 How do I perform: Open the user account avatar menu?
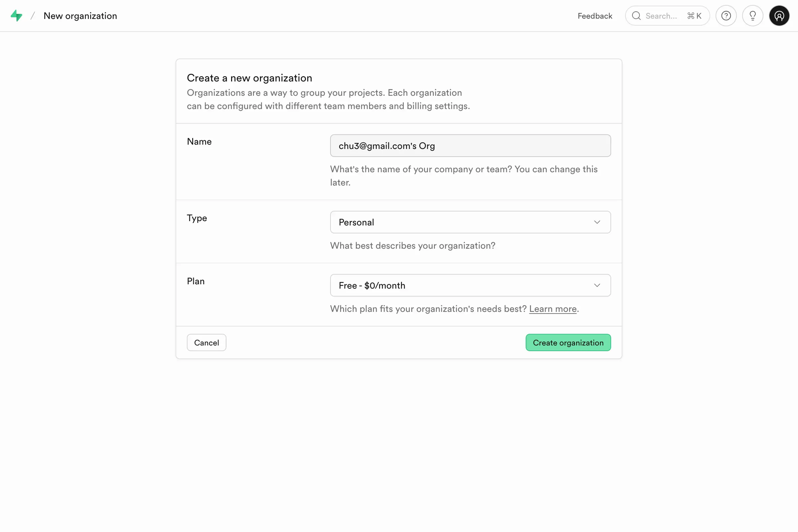(779, 16)
